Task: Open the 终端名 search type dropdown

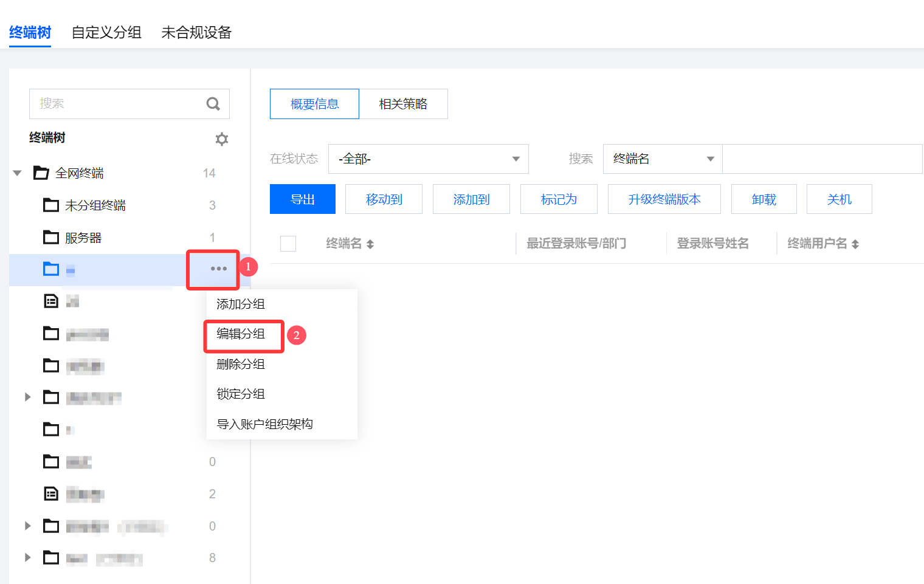Action: point(662,159)
